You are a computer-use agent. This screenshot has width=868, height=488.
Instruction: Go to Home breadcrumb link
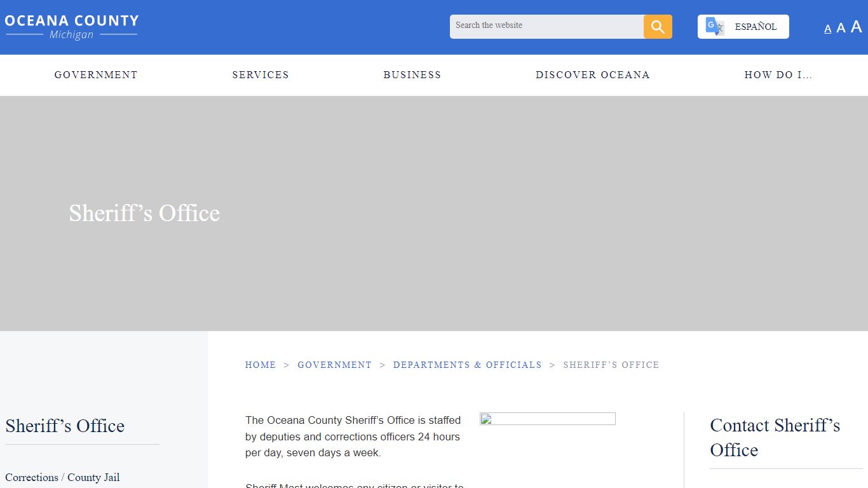pyautogui.click(x=261, y=365)
